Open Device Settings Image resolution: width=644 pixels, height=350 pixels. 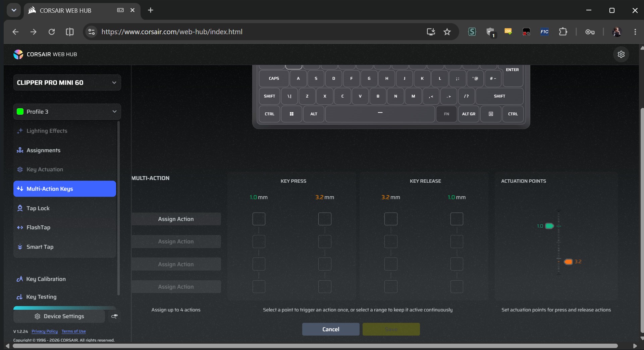coord(59,316)
